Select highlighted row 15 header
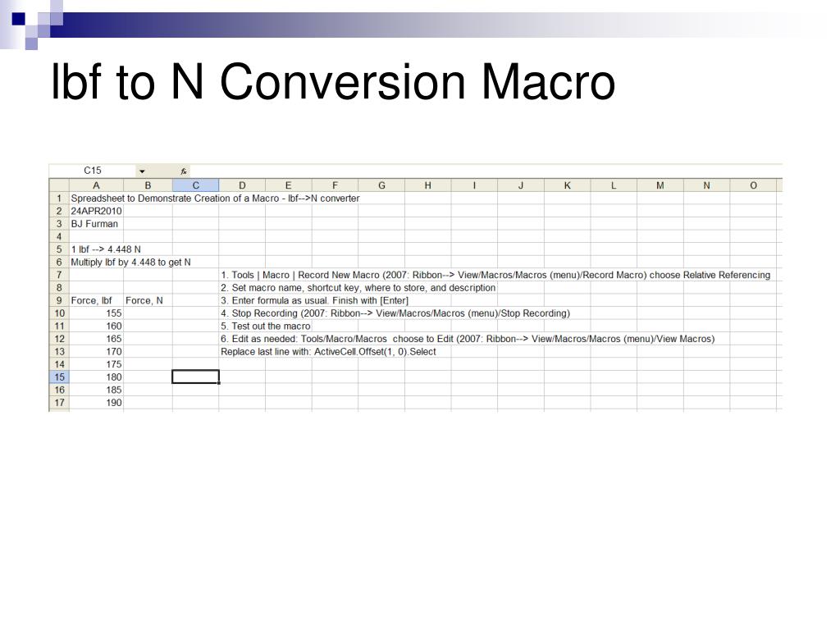Image resolution: width=840 pixels, height=630 pixels. (59, 377)
